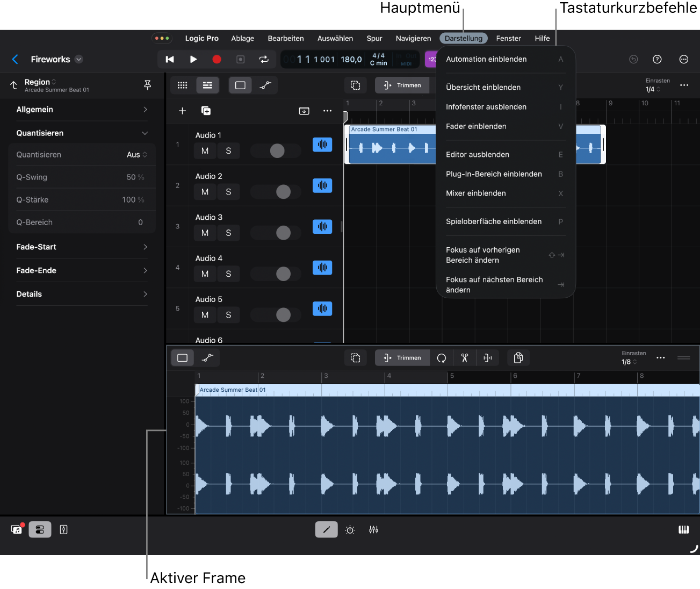This screenshot has width=700, height=589.
Task: Click the add track plus button
Action: (183, 111)
